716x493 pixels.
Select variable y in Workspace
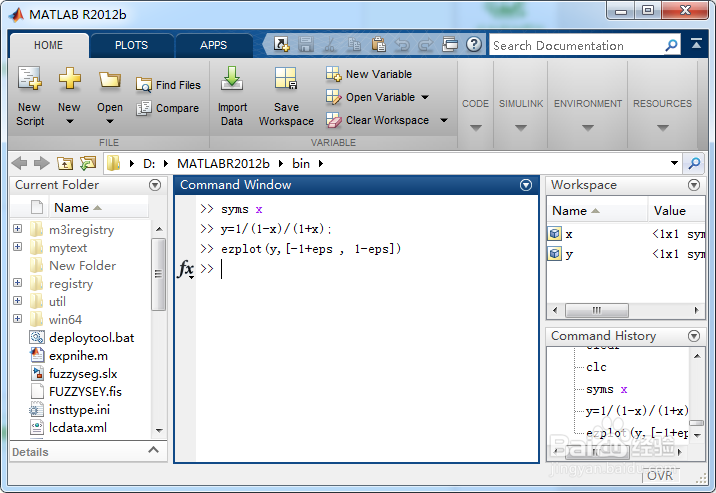coord(626,254)
